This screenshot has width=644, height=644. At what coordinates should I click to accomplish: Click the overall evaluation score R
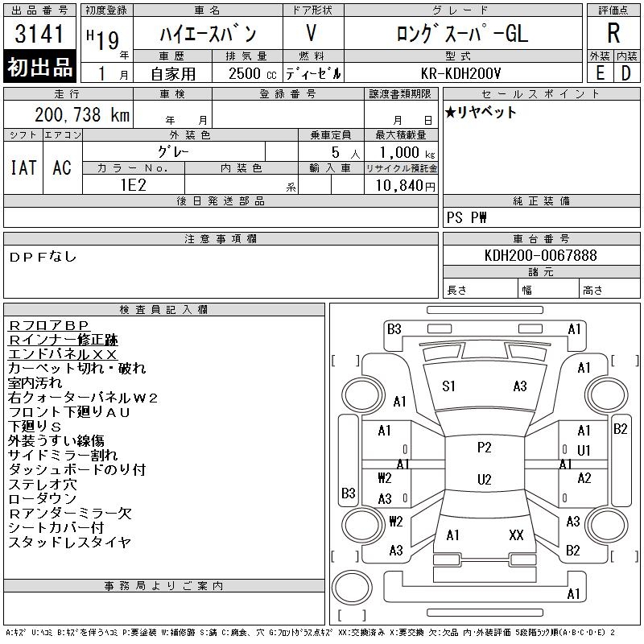(613, 33)
